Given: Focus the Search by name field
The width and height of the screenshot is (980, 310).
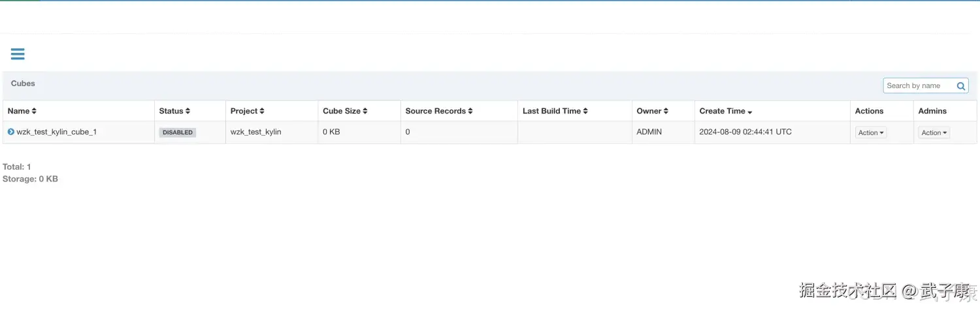Looking at the screenshot, I should click(x=919, y=86).
